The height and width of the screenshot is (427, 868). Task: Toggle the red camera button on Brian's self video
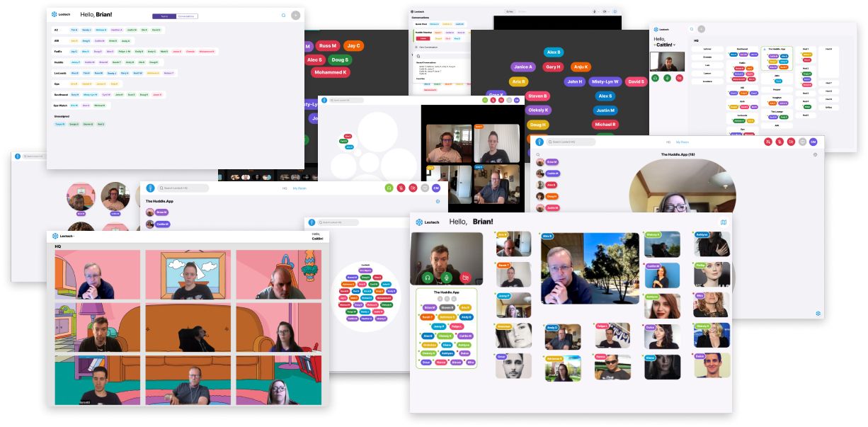tap(465, 277)
